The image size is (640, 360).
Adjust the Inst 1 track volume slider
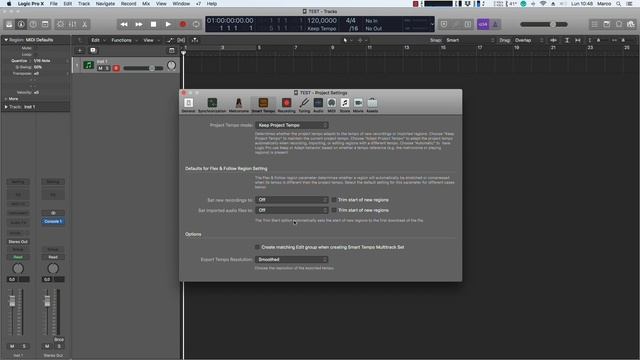coord(143,68)
